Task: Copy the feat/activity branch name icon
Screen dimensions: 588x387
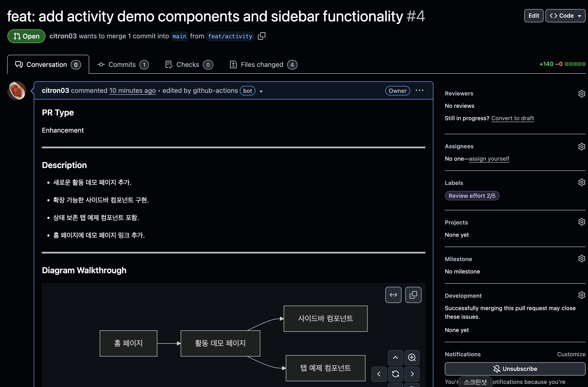Action: click(x=261, y=36)
